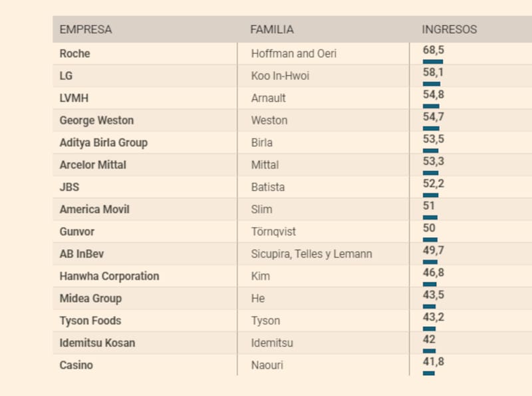Click on Hanwha Corporation
Image resolution: width=532 pixels, height=396 pixels.
coord(110,276)
